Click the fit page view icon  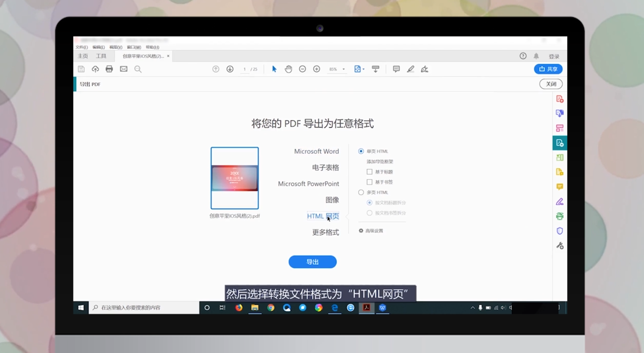[x=357, y=69]
